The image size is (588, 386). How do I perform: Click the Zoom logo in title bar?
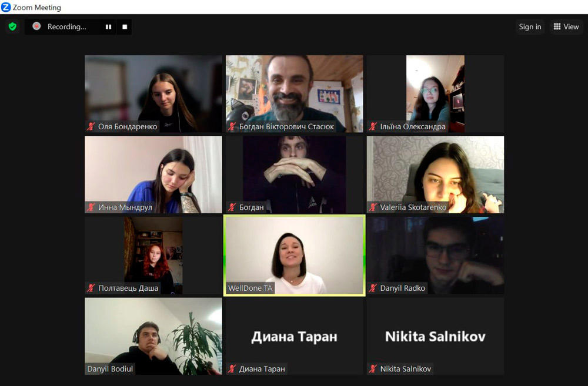(x=6, y=7)
